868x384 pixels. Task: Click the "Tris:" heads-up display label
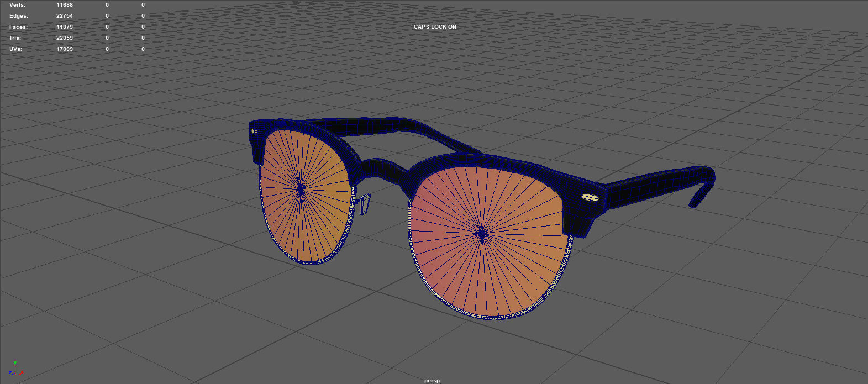[15, 38]
